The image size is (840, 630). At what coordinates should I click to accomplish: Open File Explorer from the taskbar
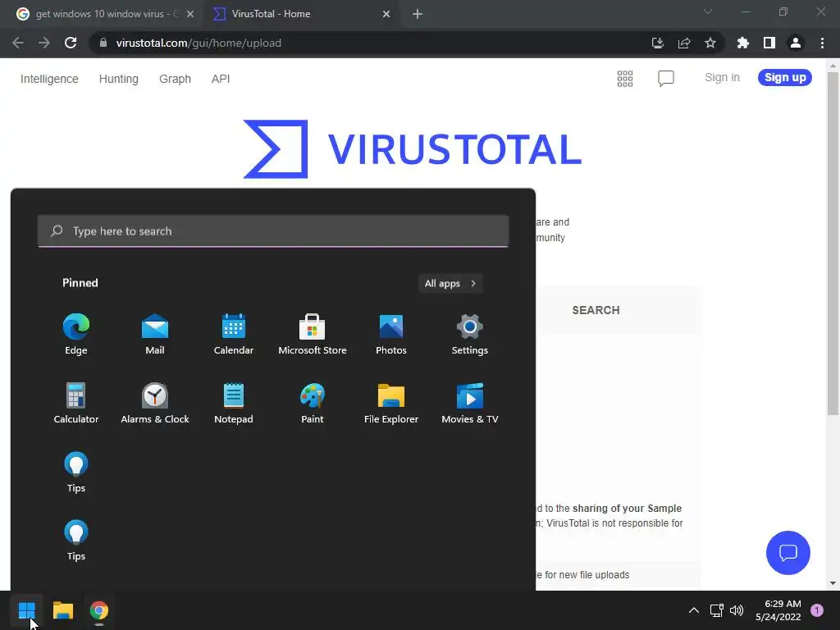coord(63,610)
